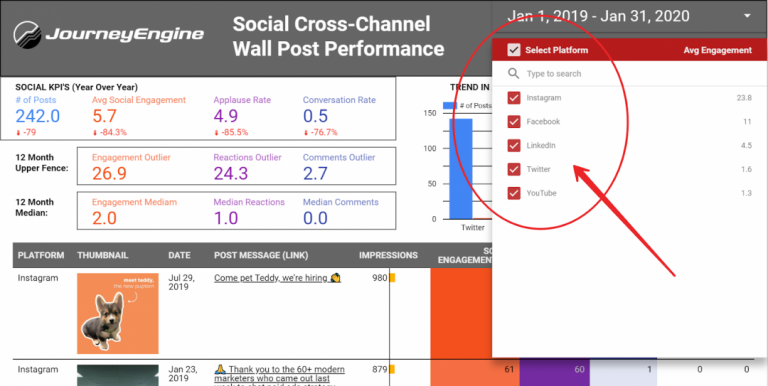Click the LinkedIn avg engagement value 4.5

(747, 145)
